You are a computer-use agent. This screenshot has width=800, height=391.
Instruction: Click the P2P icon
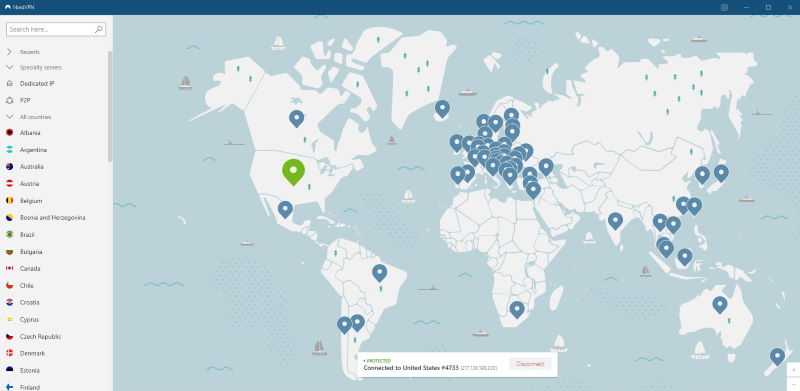coord(9,101)
